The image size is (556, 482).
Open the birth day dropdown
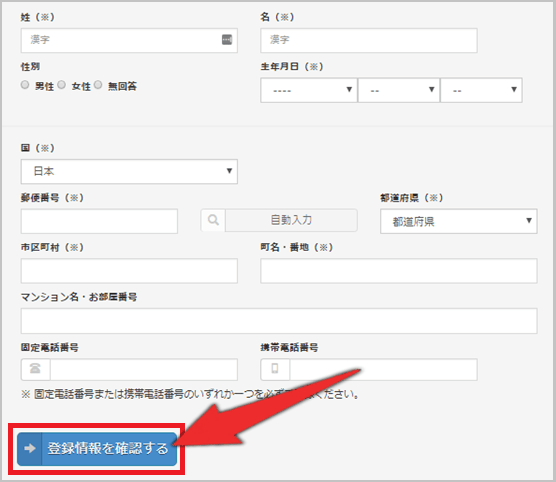[x=481, y=90]
